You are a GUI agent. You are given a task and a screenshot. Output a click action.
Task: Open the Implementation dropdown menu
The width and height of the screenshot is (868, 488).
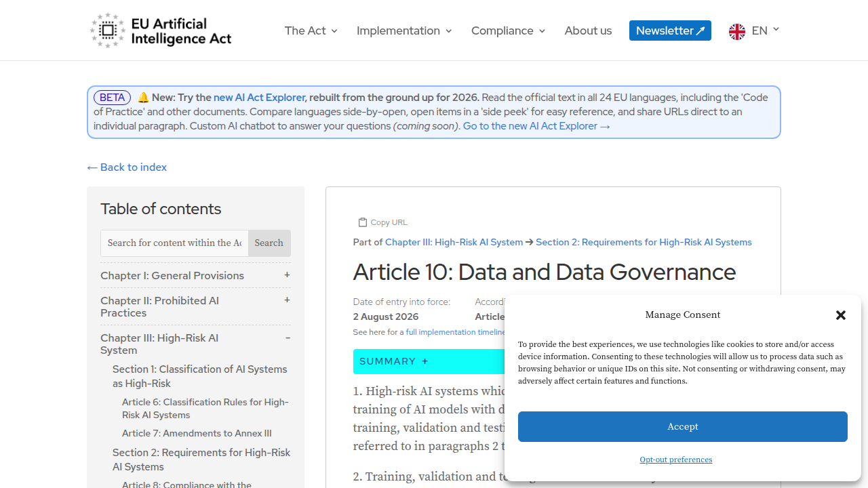[x=404, y=30]
